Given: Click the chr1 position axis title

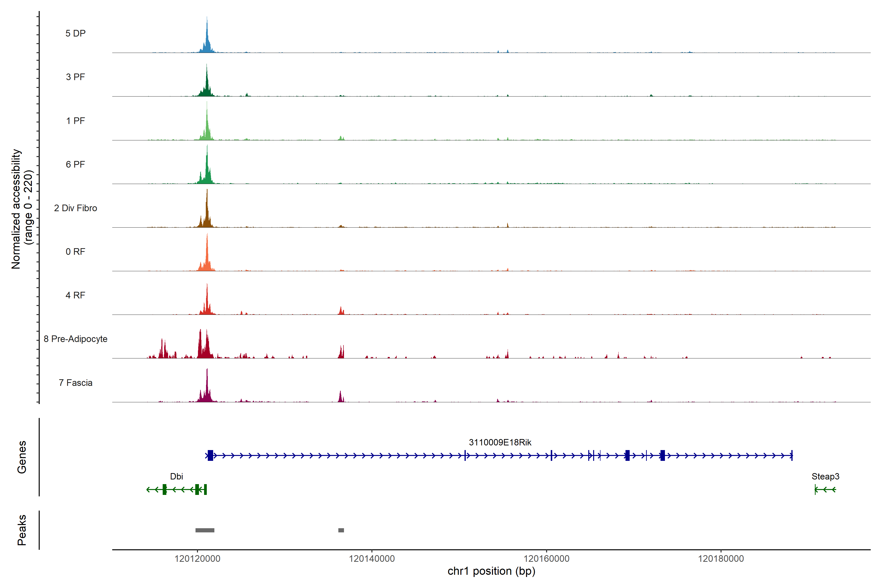Looking at the screenshot, I should click(491, 572).
